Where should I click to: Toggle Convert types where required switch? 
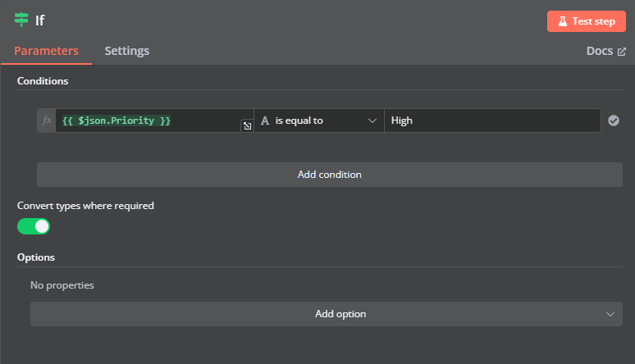coord(34,225)
